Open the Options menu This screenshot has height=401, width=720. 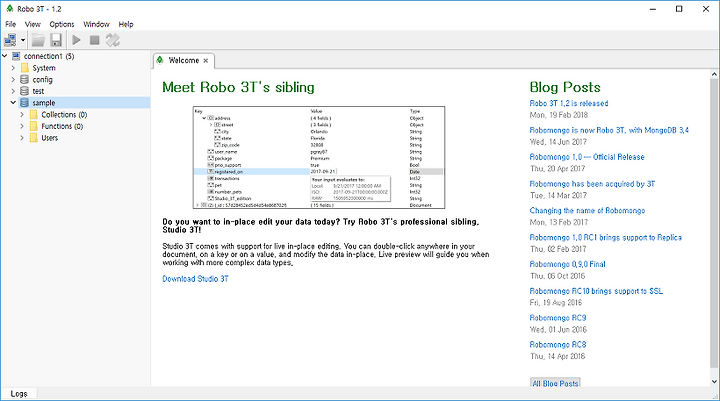pos(62,24)
